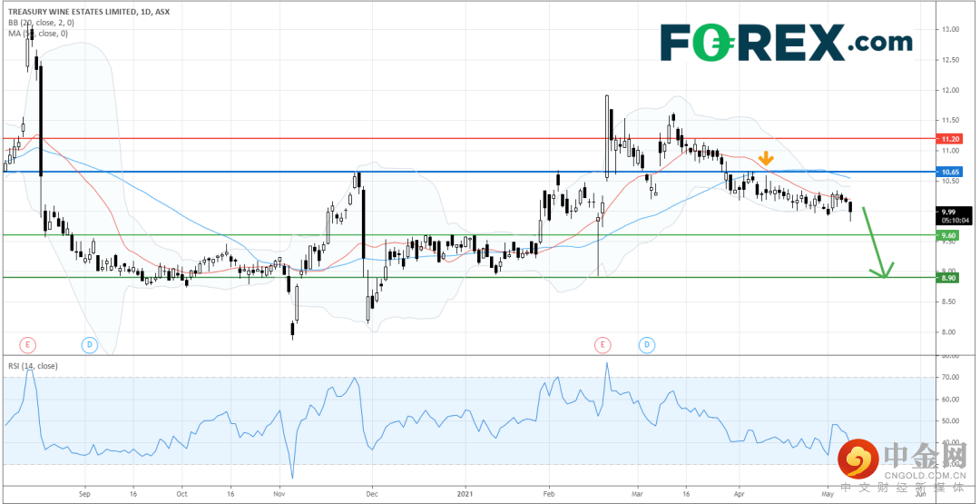The width and height of the screenshot is (980, 504).
Task: Click 12.50 on the price axis
Action: tap(951, 60)
